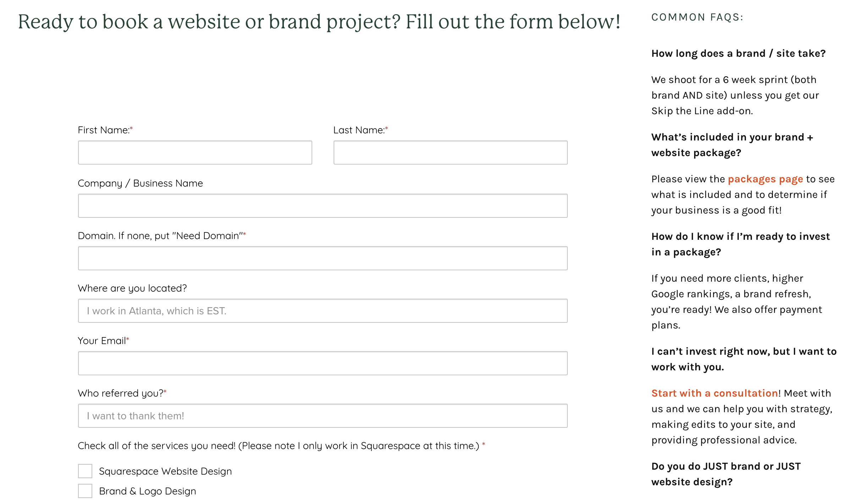This screenshot has width=868, height=503.
Task: Check the Squarespace Website Design checkbox
Action: coord(85,471)
